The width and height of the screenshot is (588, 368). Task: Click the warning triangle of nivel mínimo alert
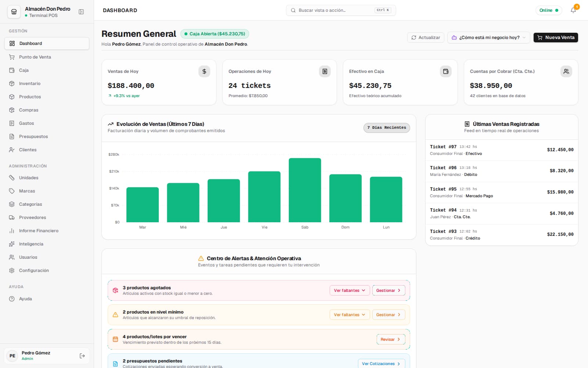point(115,315)
